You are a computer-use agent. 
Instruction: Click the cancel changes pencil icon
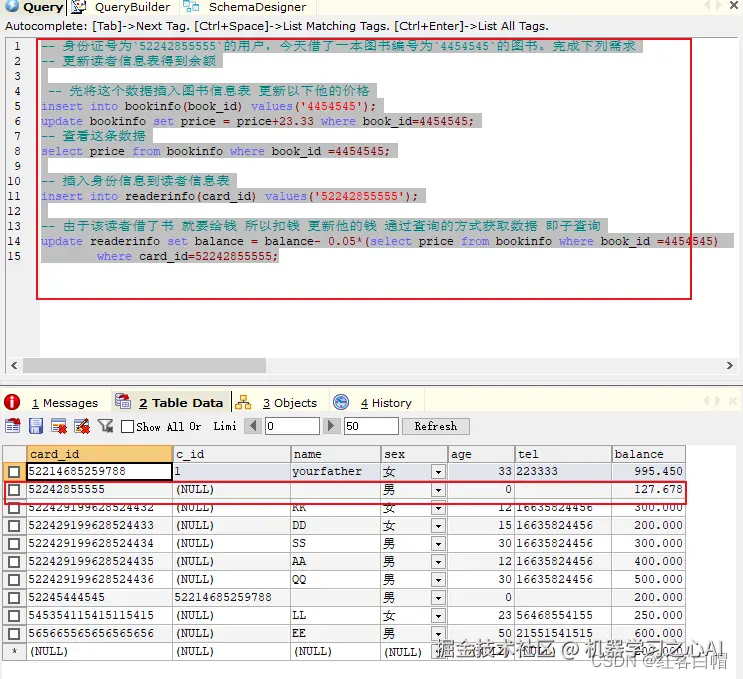pyautogui.click(x=82, y=426)
